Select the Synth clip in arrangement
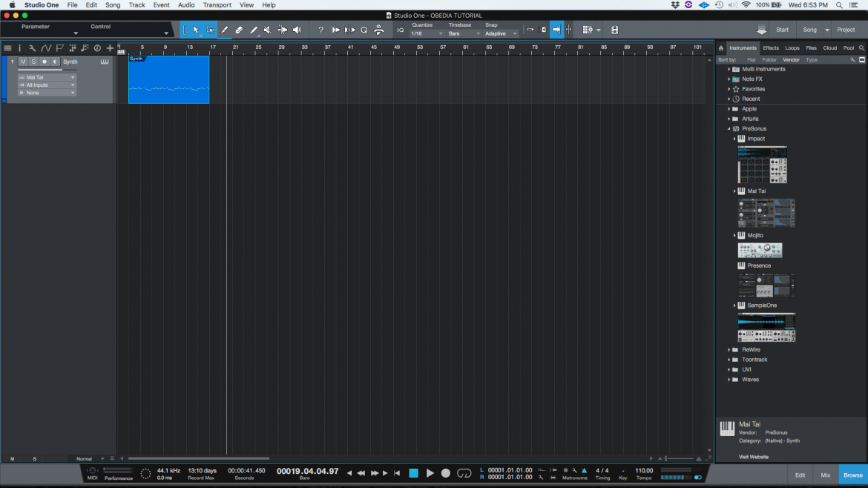Image resolution: width=868 pixels, height=488 pixels. 169,79
